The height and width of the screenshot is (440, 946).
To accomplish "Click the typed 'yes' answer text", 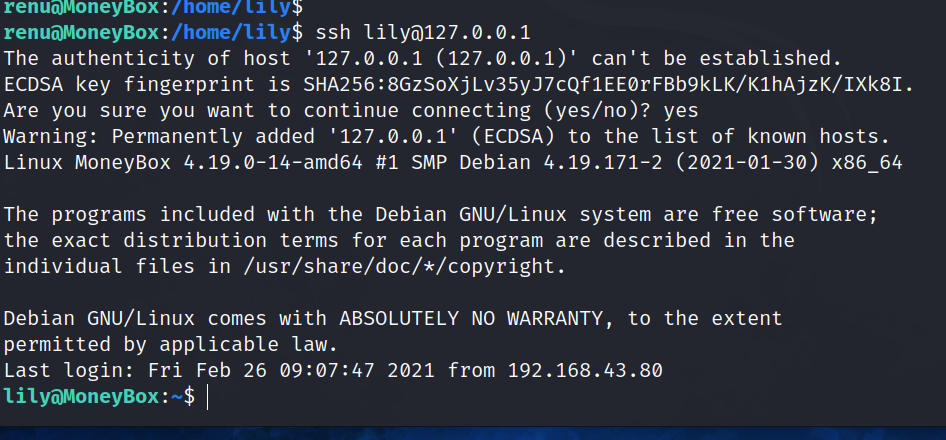I will point(680,110).
